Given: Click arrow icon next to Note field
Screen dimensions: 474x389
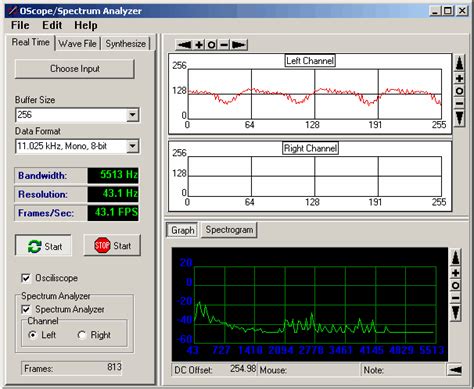Looking at the screenshot, I should (455, 370).
